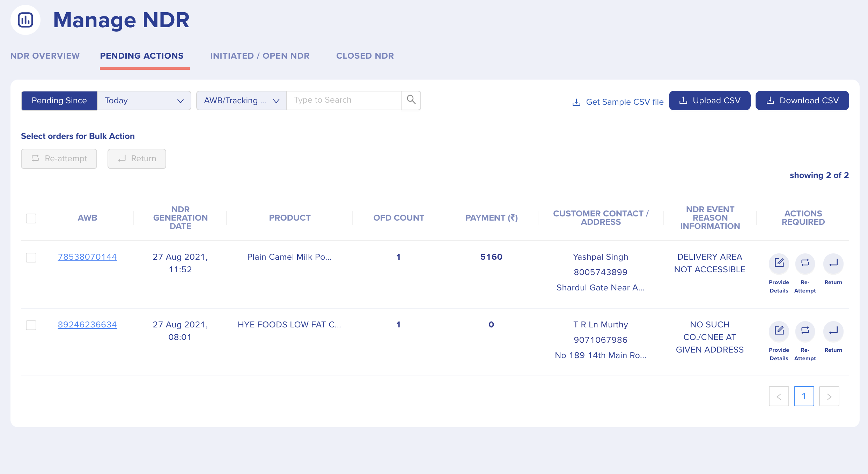868x474 pixels.
Task: Open the Closed NDR tab
Action: pyautogui.click(x=365, y=55)
